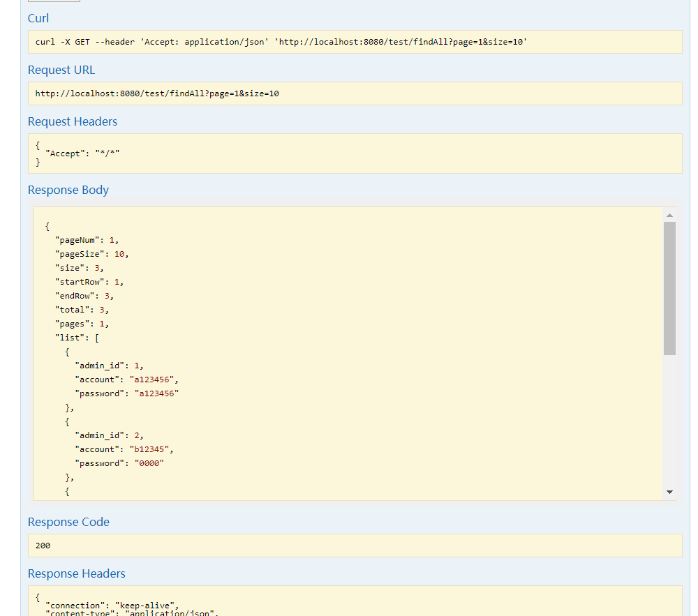Click the Response Code heading
The image size is (698, 616).
pos(68,522)
